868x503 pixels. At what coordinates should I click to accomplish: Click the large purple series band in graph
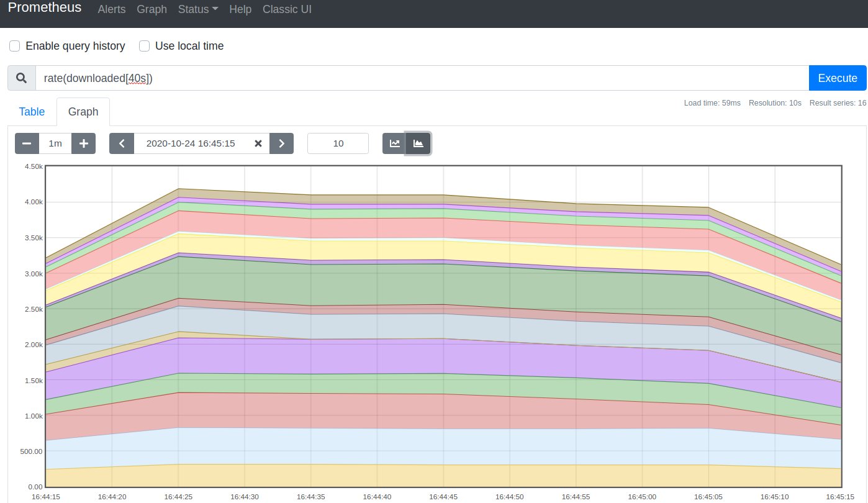pos(443,356)
